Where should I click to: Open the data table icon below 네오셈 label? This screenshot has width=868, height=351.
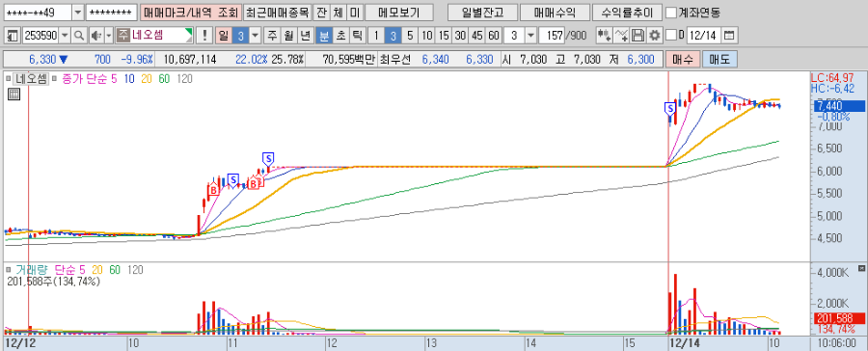(x=14, y=94)
